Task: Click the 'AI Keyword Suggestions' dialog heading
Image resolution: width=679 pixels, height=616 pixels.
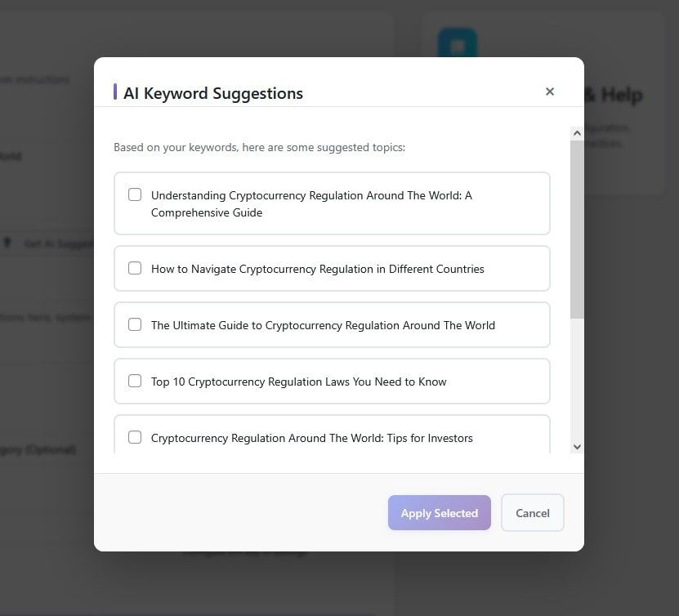Action: [x=213, y=93]
